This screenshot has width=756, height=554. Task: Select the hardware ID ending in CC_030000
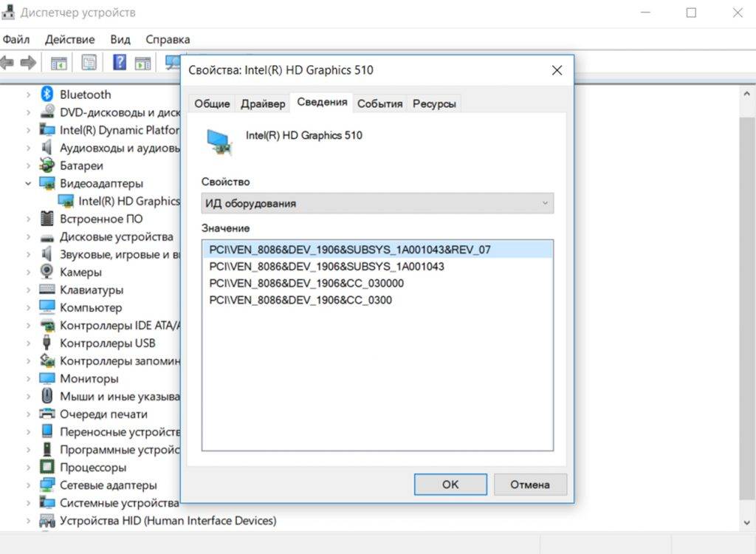[306, 284]
